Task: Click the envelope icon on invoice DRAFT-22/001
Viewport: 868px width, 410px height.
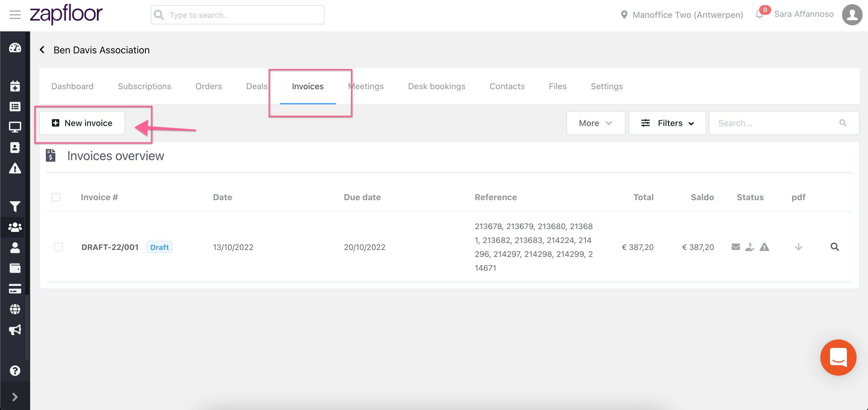Action: point(736,247)
